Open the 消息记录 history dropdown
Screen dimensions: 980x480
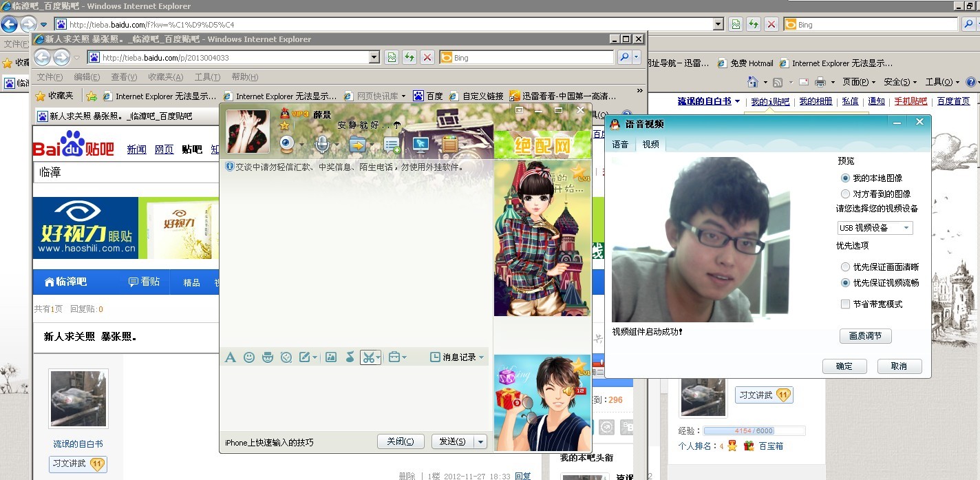[457, 357]
